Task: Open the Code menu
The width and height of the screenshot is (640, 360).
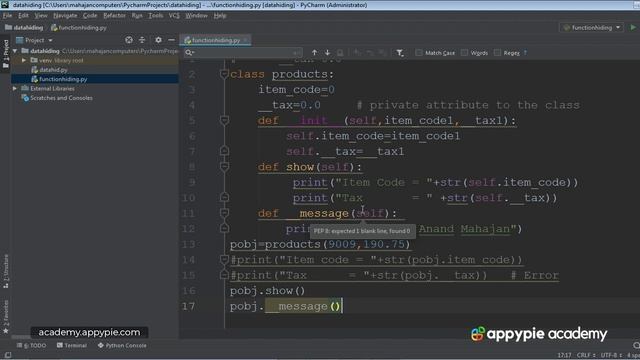Action: [x=90, y=16]
